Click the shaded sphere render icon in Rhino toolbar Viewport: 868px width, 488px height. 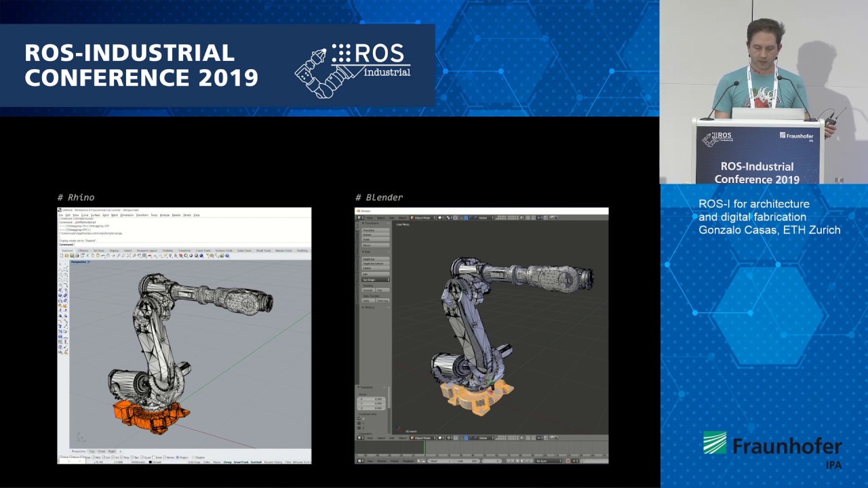[x=191, y=256]
